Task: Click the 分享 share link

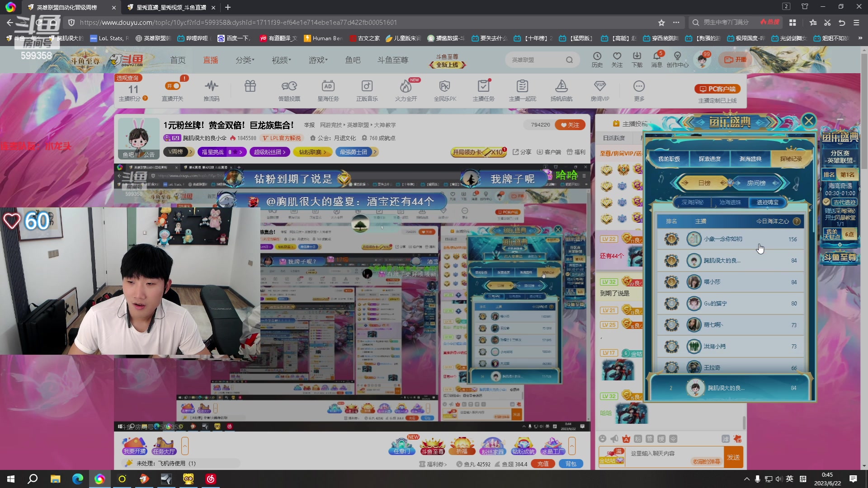Action: click(x=522, y=152)
